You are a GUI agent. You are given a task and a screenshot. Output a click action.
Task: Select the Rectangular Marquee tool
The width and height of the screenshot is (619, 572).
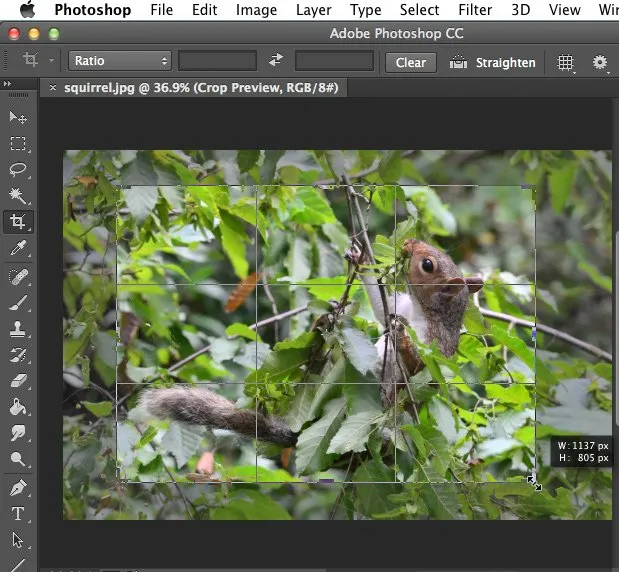tap(18, 144)
